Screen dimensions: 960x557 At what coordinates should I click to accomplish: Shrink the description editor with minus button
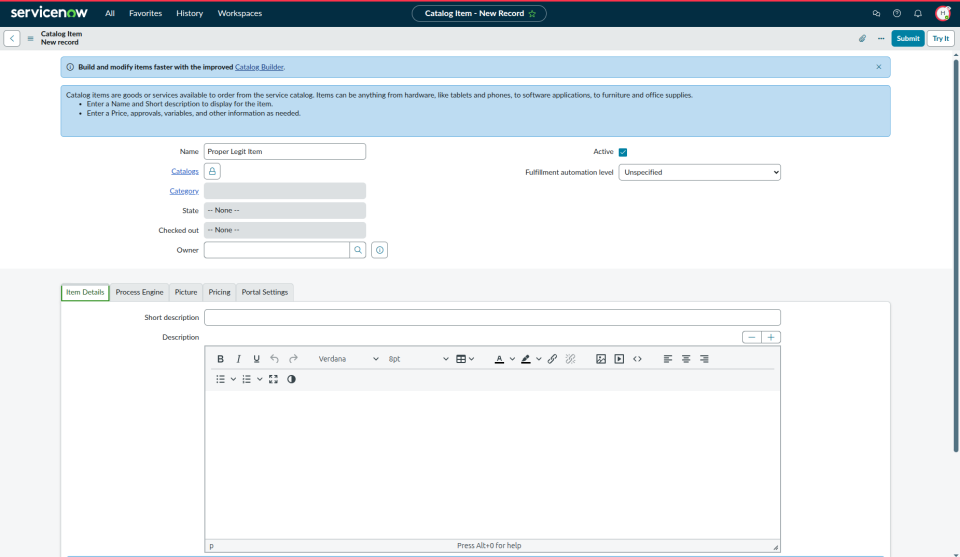752,337
